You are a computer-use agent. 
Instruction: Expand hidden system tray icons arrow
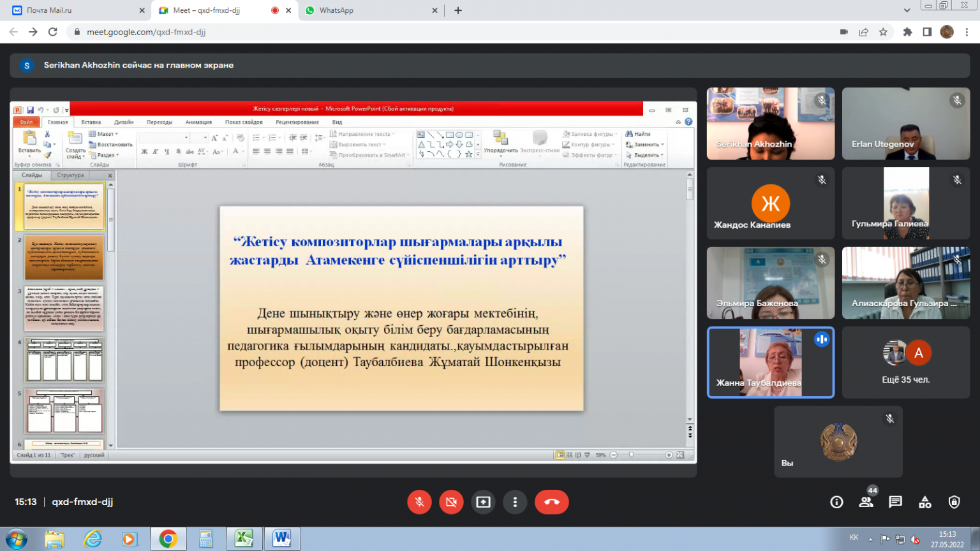tap(870, 539)
